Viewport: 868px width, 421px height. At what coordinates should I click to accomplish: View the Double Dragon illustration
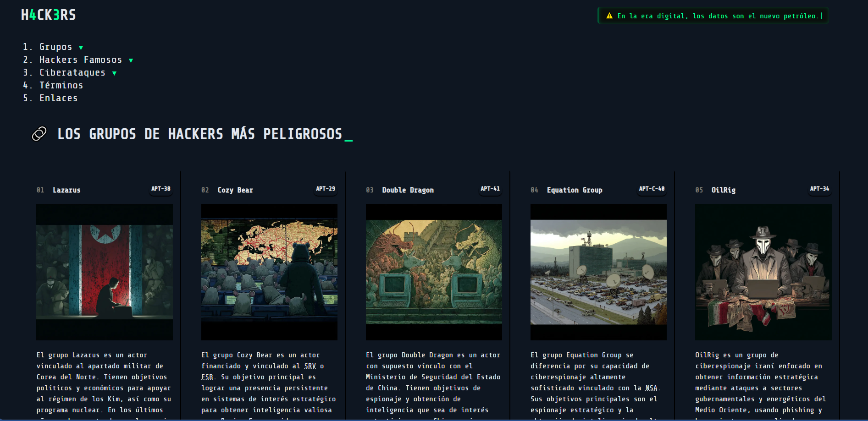point(434,272)
